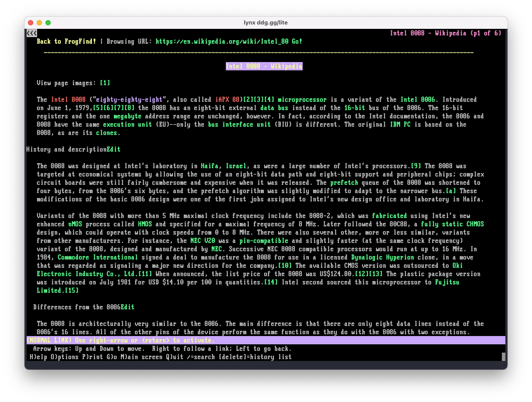This screenshot has height=402, width=532.
Task: Click the '(NORMAL LINK)' status line
Action: tap(266, 340)
